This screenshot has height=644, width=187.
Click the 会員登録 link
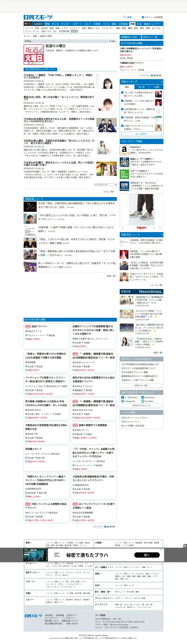(158, 17)
